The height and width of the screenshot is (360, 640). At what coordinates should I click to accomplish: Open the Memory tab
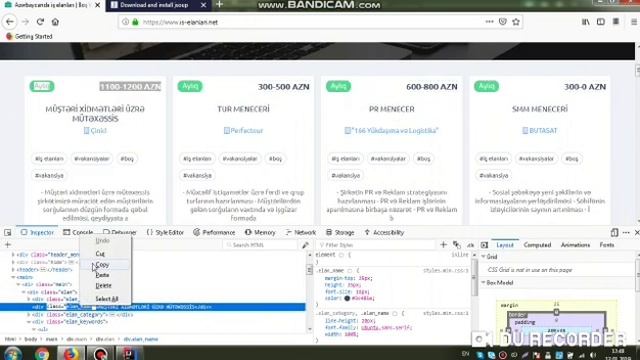coord(260,232)
